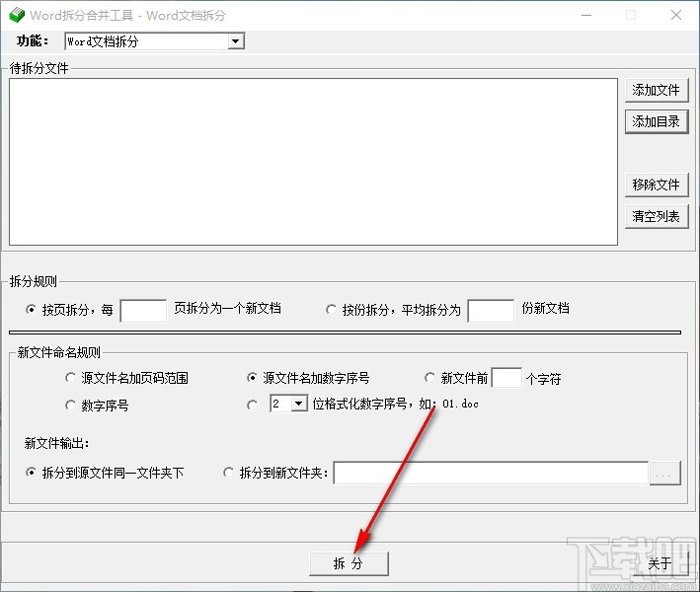
Task: Click inside the 待拆分文件 list box
Action: pos(313,162)
